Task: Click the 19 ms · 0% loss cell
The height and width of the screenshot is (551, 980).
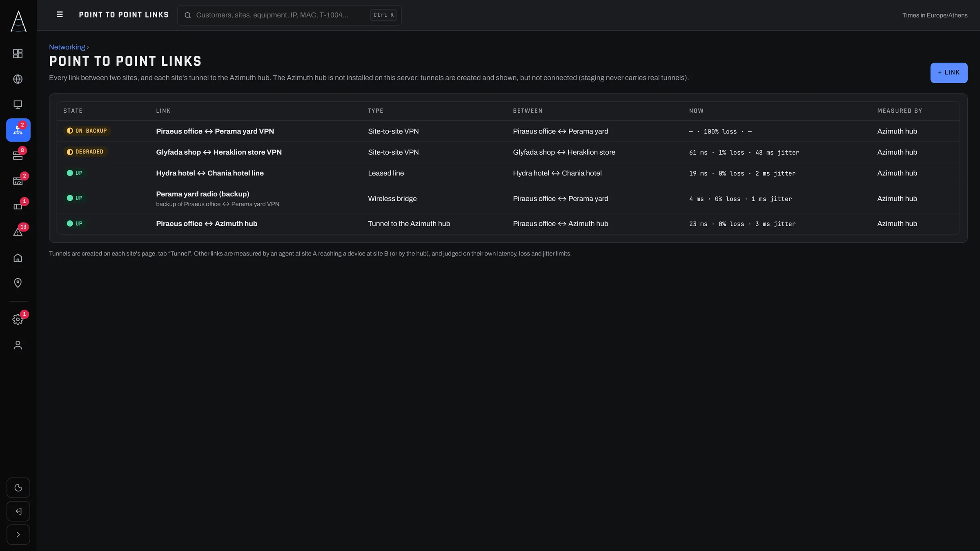Action: [742, 173]
